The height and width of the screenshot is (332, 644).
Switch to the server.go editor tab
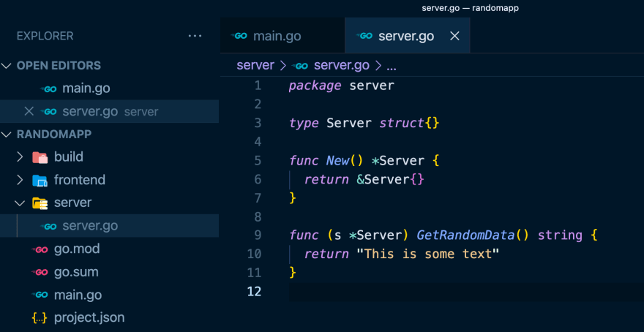point(408,36)
